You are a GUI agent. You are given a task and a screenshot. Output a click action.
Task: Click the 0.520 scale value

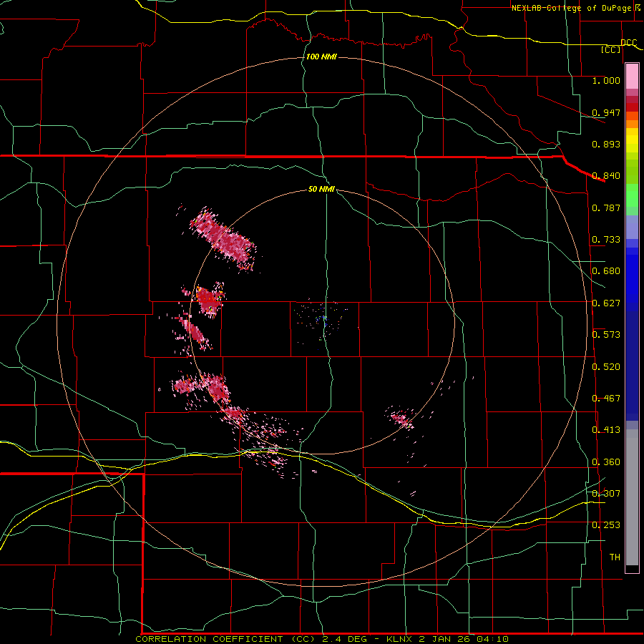[x=606, y=367]
